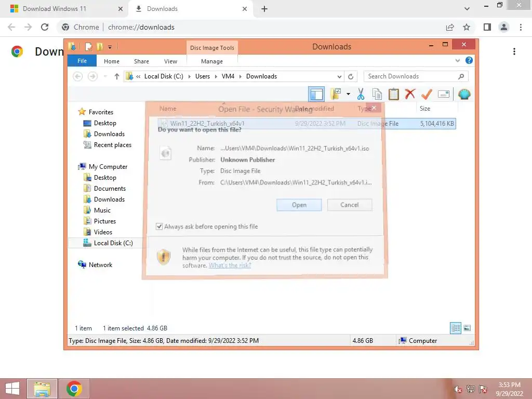532x399 pixels.
Task: Select Downloads under Favorites
Action: point(109,134)
